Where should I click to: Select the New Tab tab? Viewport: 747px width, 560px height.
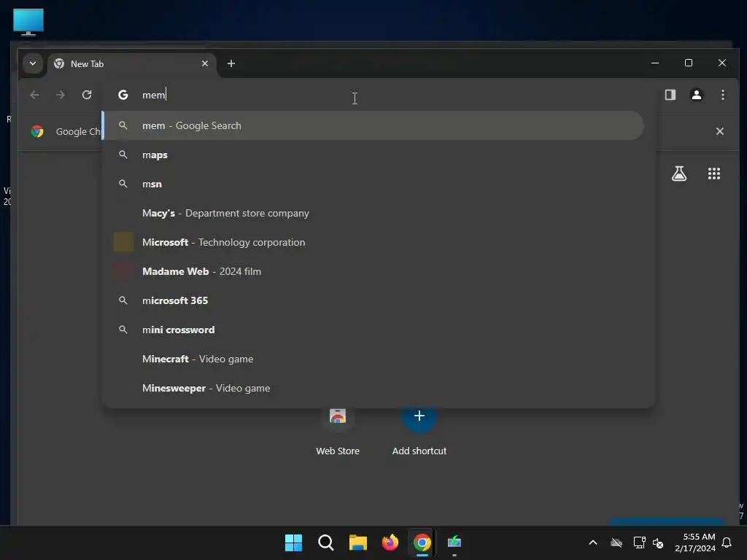pos(131,64)
